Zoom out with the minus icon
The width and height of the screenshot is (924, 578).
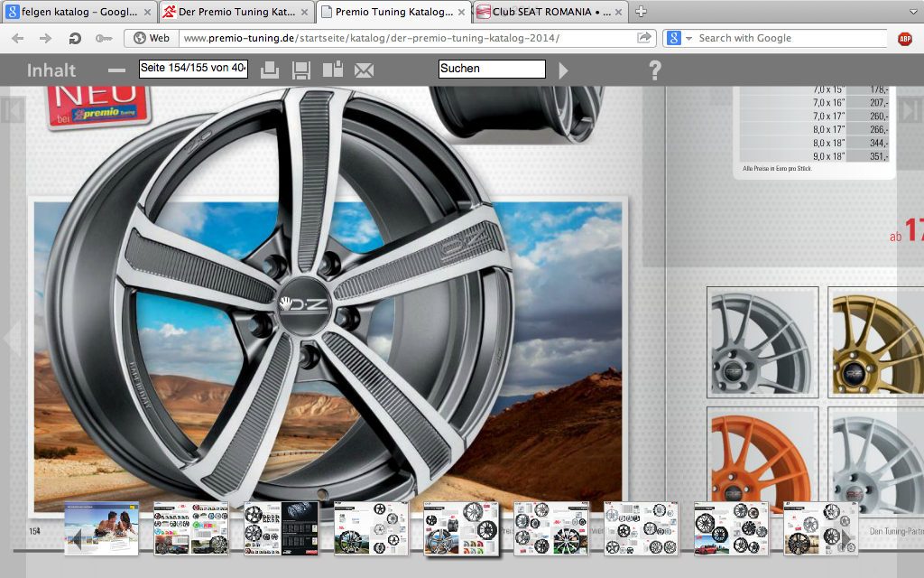(116, 70)
